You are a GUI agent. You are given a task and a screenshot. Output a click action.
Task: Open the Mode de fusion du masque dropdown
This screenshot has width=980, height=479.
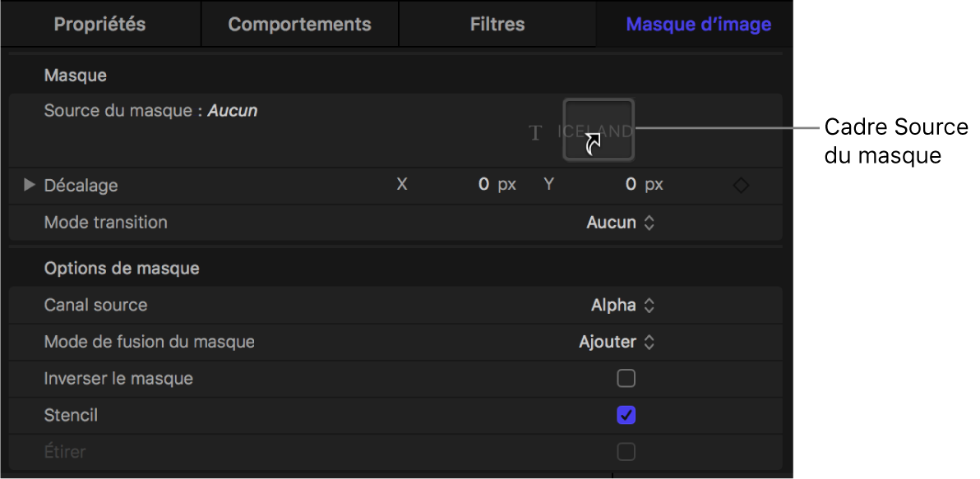click(x=617, y=342)
